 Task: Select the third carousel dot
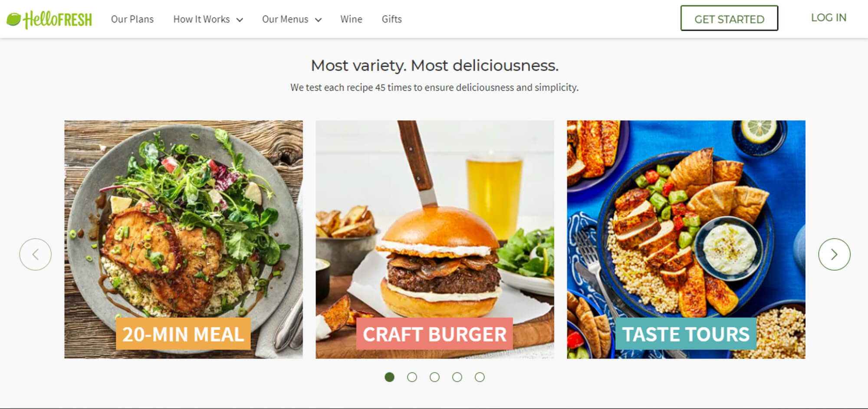tap(434, 377)
